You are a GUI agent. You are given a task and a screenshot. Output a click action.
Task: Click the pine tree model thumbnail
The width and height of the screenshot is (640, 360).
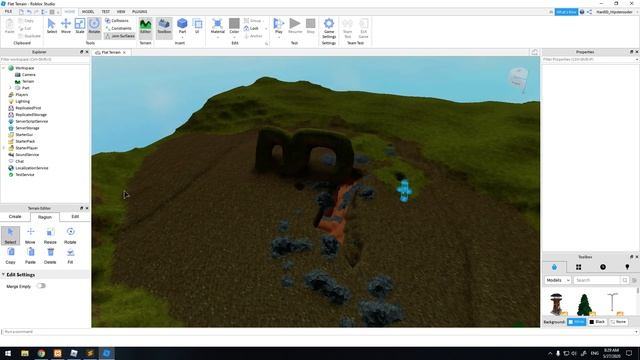click(584, 304)
